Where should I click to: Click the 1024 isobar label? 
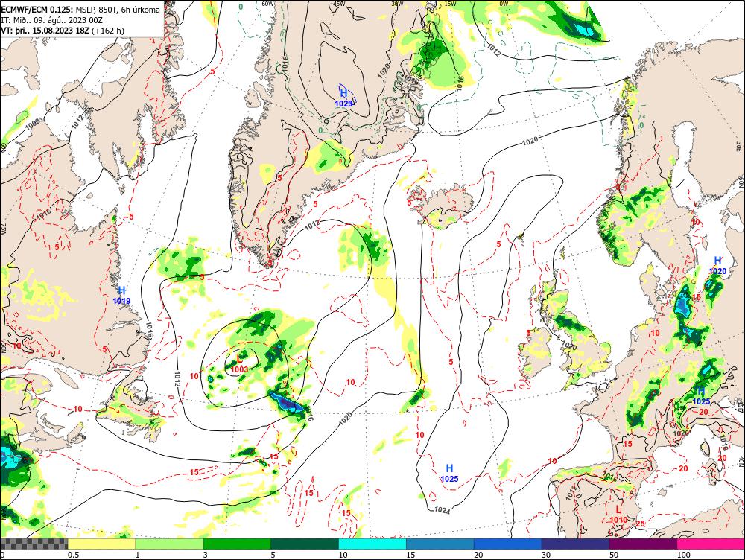[442, 510]
